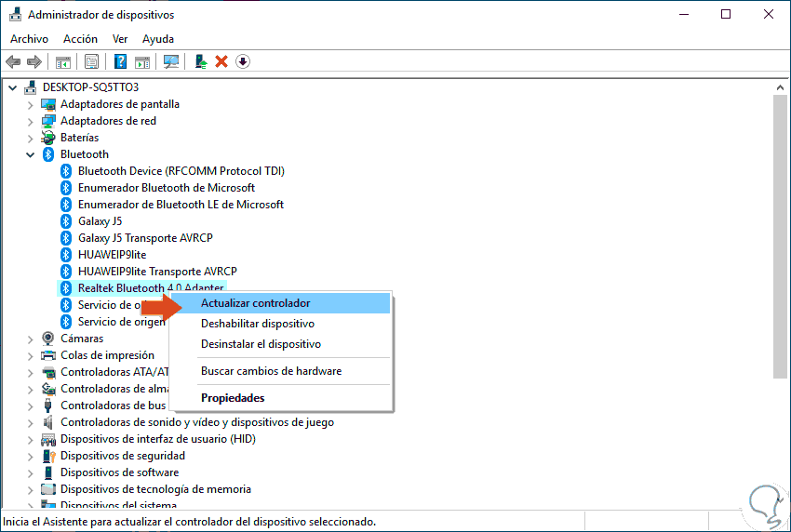Expand the Cámaras category

coord(31,339)
